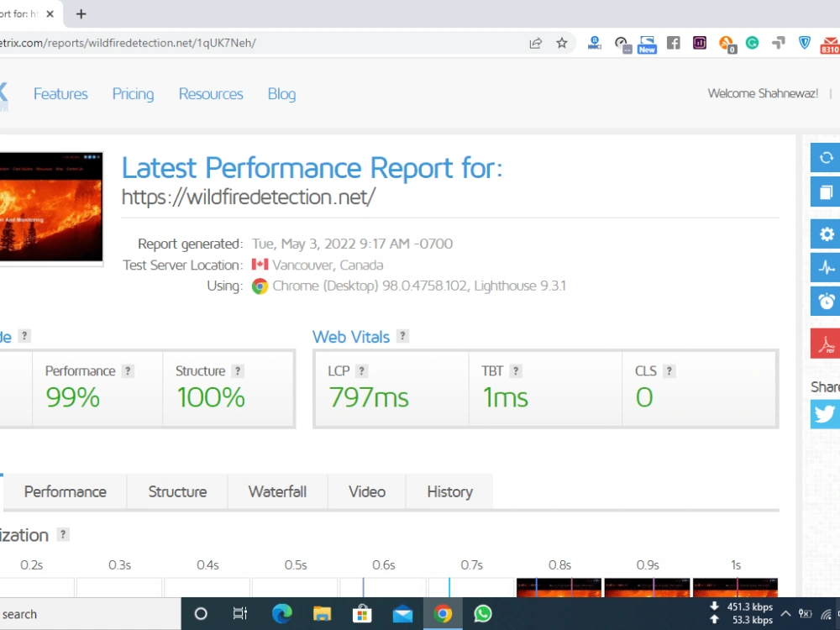Click the 1ms TBT value
Viewport: 840px width, 630px height.
pyautogui.click(x=505, y=397)
